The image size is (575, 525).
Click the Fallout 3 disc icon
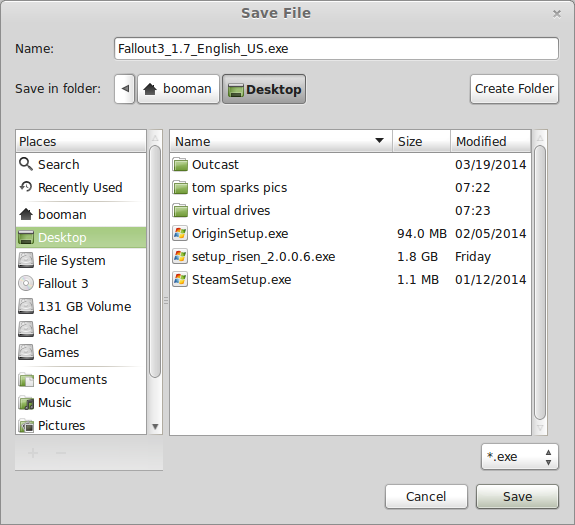26,283
